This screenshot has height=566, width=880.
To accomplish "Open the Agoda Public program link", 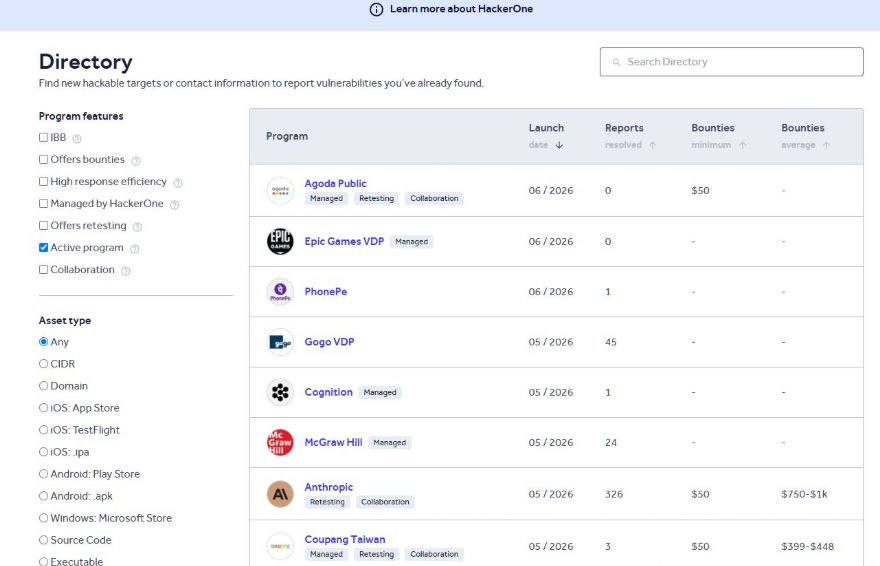I will coord(335,183).
